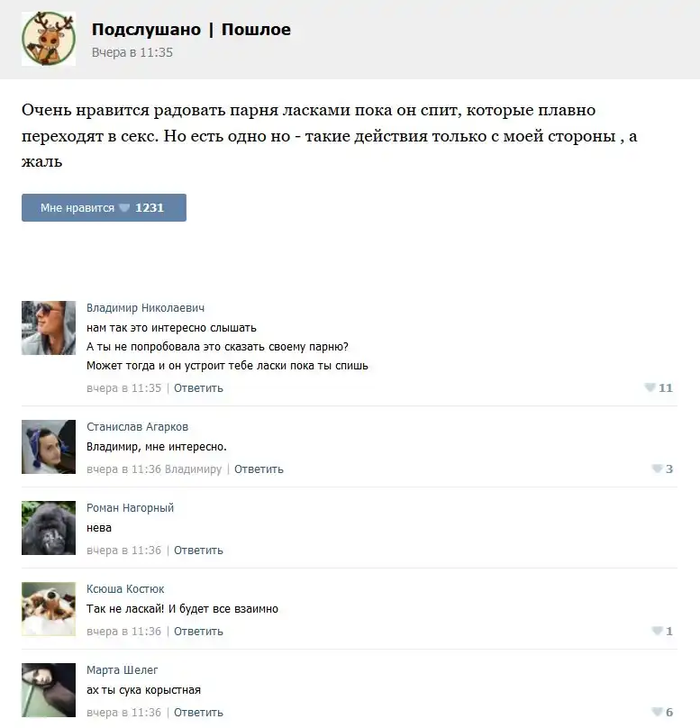Open Станислав Агарков's profile photo

click(x=49, y=447)
